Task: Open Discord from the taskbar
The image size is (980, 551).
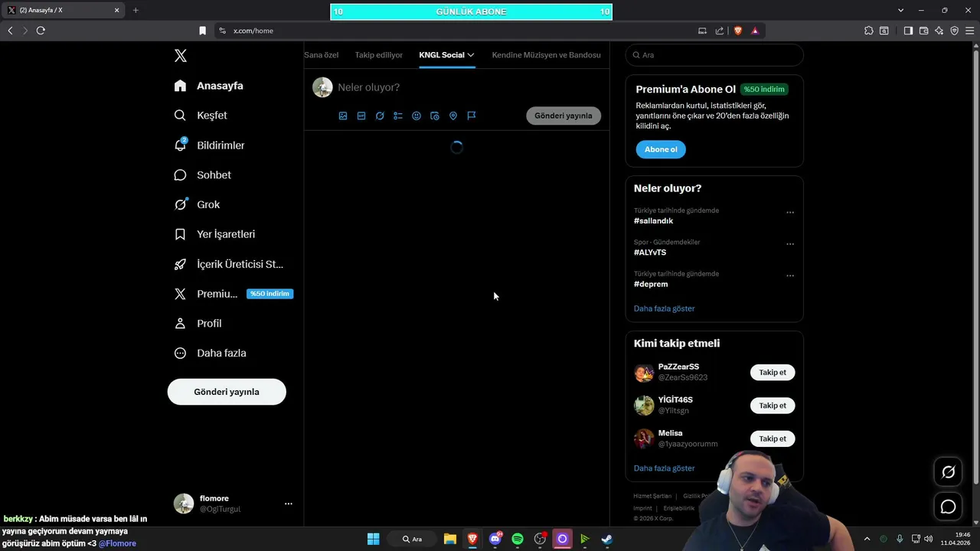Action: coord(495,539)
